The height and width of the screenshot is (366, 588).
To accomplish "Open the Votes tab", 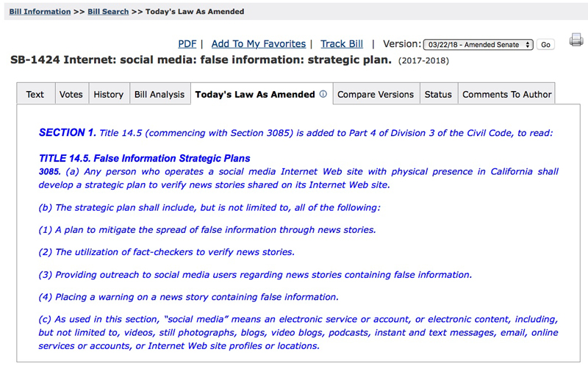I will click(71, 94).
